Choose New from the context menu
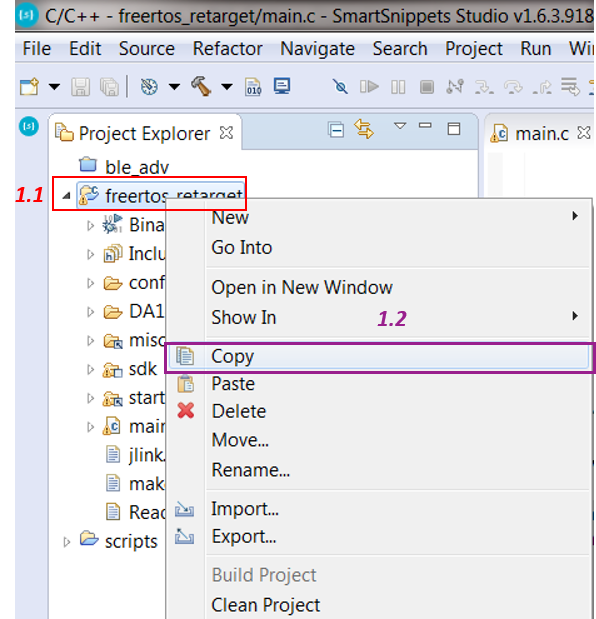 379,217
